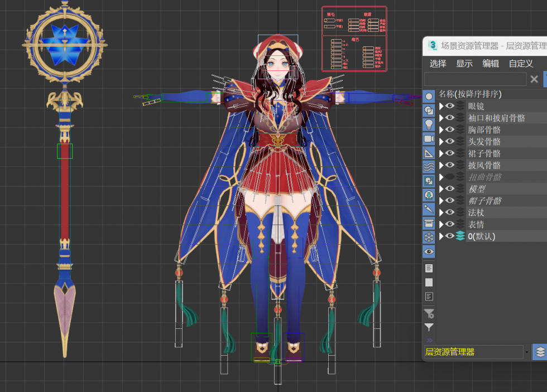The width and height of the screenshot is (547, 392).
Task: Click the search field in the Scene Explorer
Action: [475, 79]
